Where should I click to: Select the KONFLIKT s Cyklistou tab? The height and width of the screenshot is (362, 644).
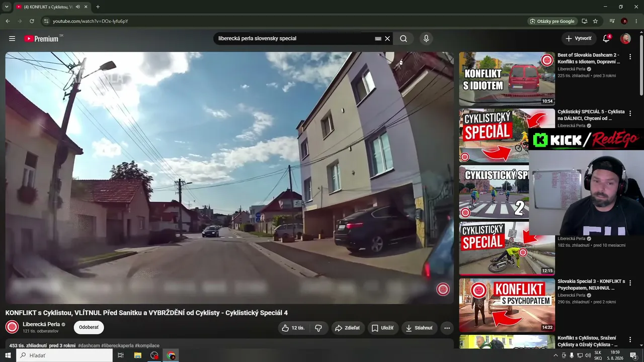(52, 7)
